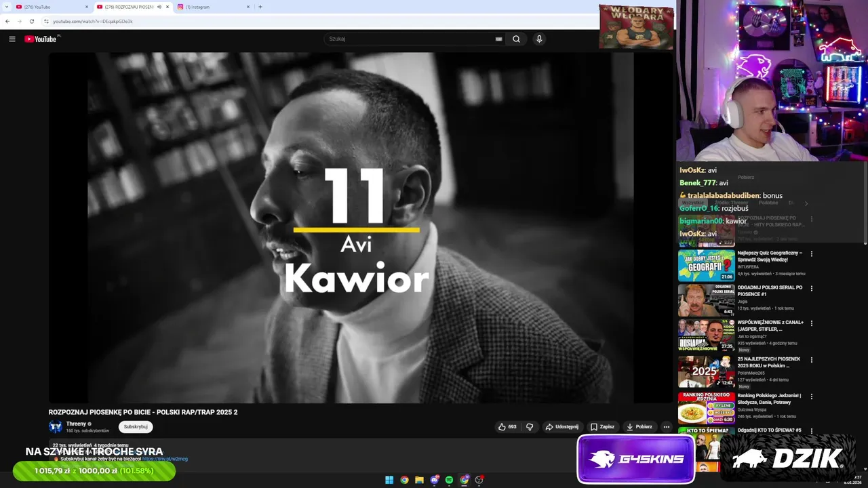Open the Threeny channel name link

[76, 424]
